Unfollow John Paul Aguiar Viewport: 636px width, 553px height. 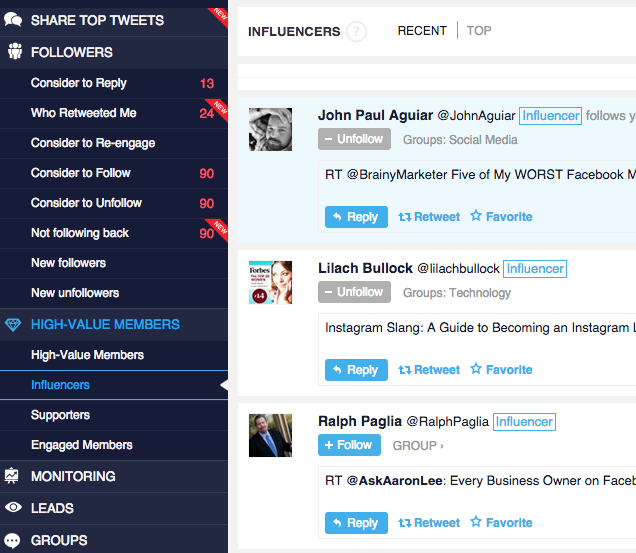pyautogui.click(x=355, y=139)
